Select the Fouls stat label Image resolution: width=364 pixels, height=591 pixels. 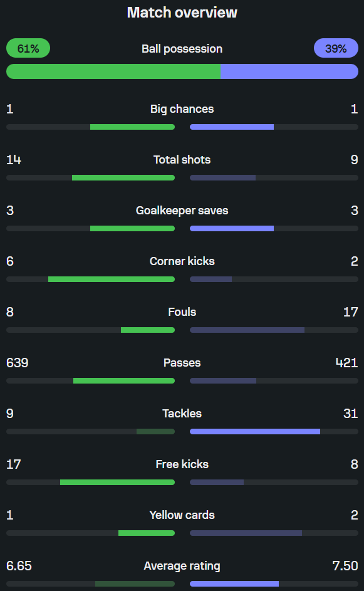click(182, 312)
